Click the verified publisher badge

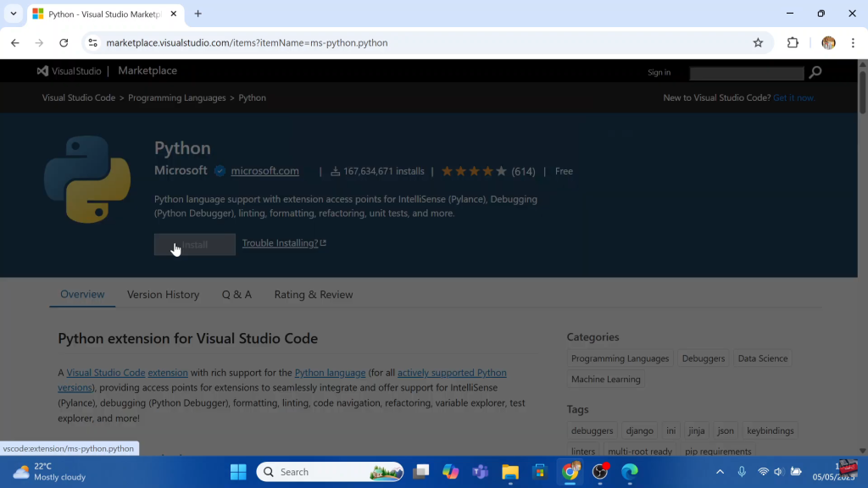tap(220, 171)
